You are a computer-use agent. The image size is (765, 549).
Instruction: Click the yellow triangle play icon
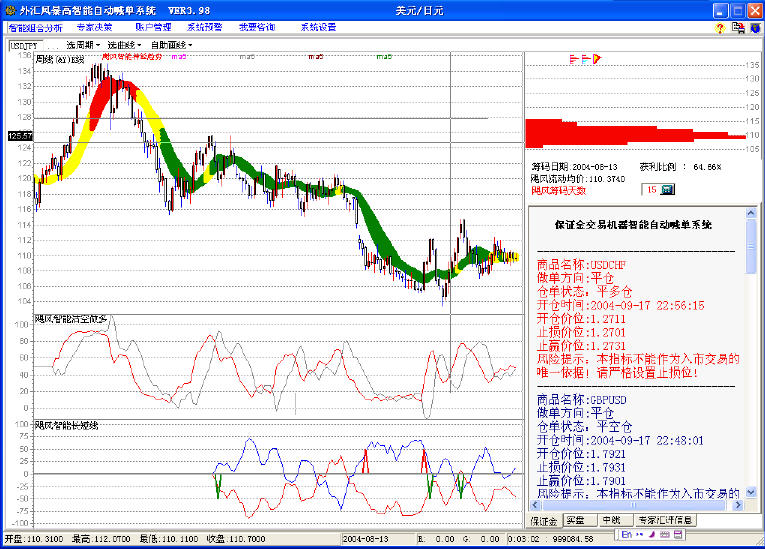tap(597, 60)
